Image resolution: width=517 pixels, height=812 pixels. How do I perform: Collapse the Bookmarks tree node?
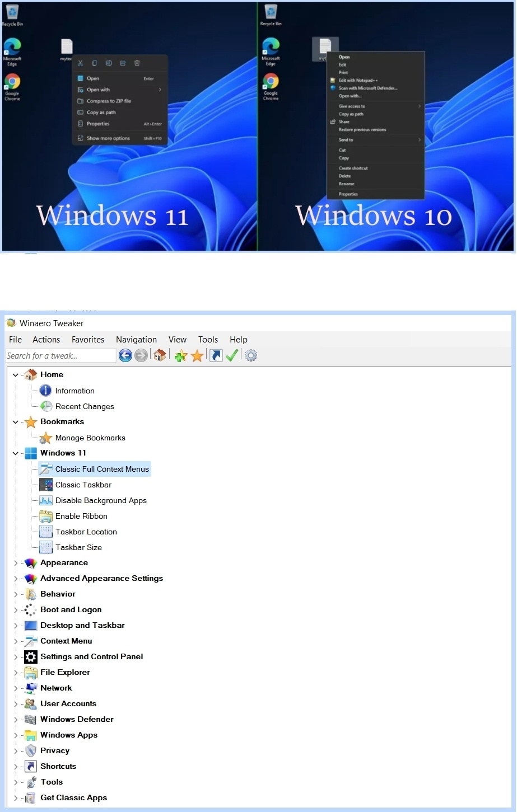[15, 422]
